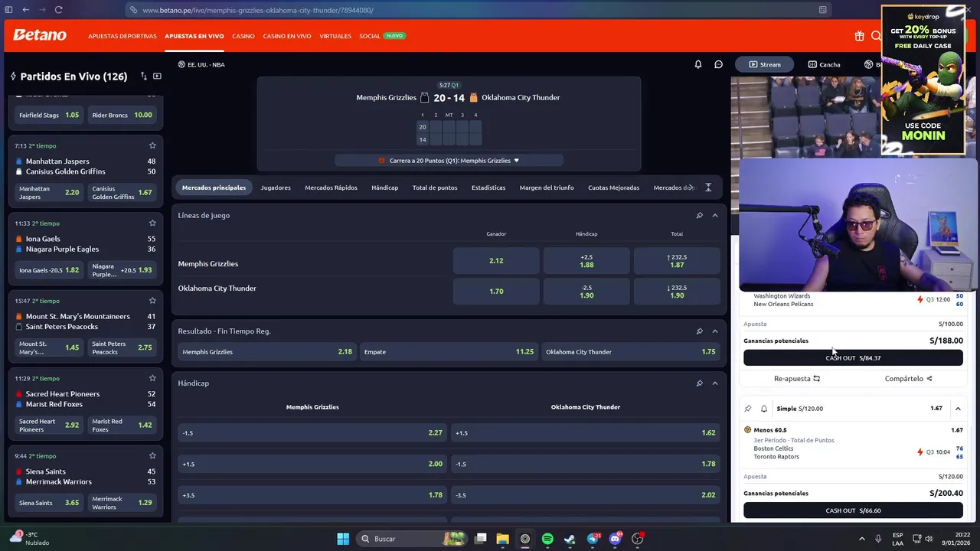
Task: Bet Oklahoma City Thunder winner at 1.70
Action: pyautogui.click(x=496, y=292)
